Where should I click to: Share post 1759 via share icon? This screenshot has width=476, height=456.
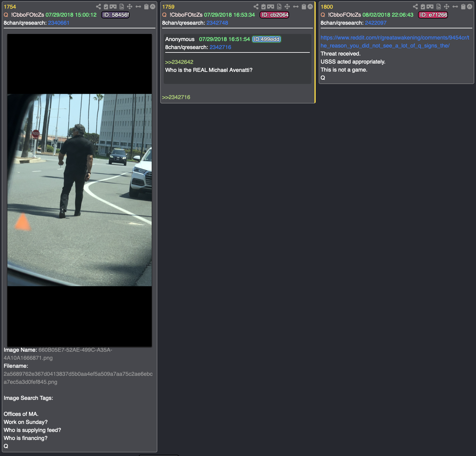256,6
